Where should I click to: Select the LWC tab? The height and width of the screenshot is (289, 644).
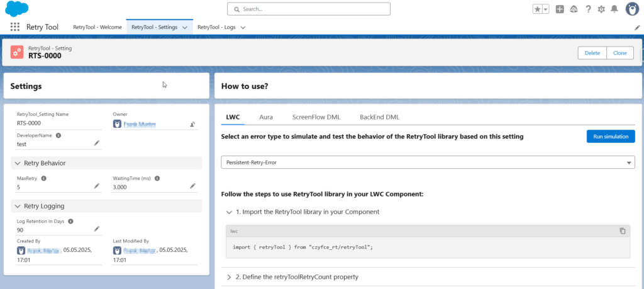tap(233, 117)
